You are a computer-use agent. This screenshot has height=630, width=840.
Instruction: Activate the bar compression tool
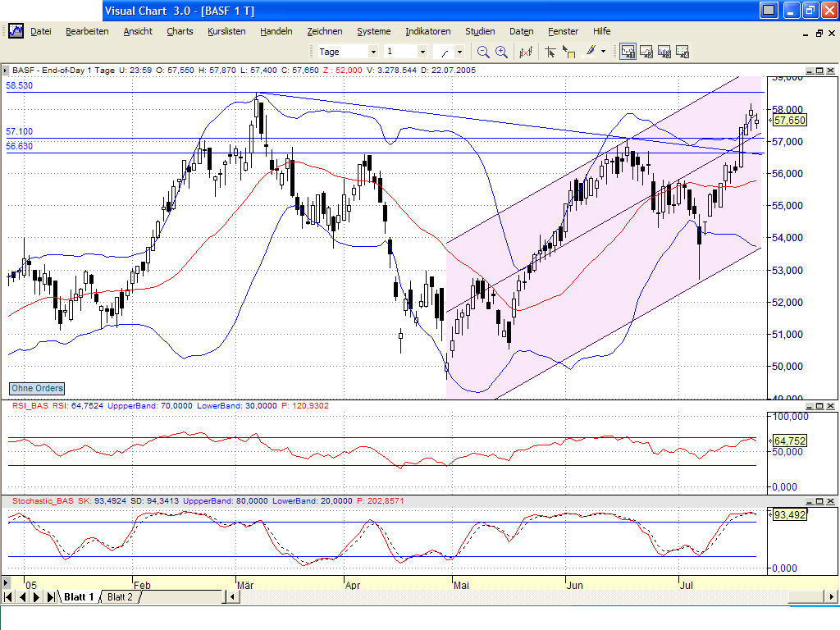coord(526,51)
